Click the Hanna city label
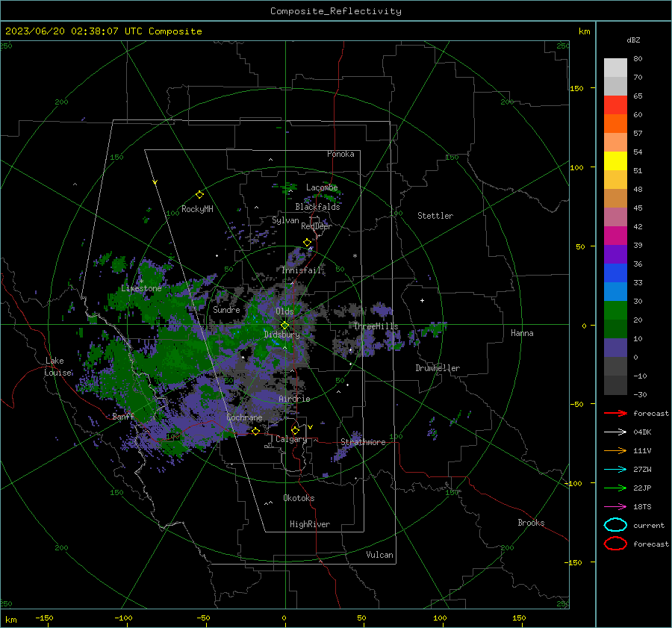The image size is (672, 628). tap(522, 333)
